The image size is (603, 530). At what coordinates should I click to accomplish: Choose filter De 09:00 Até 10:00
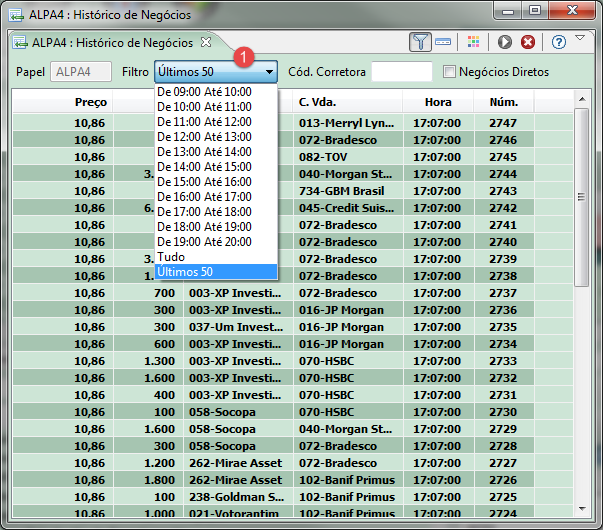coord(216,92)
